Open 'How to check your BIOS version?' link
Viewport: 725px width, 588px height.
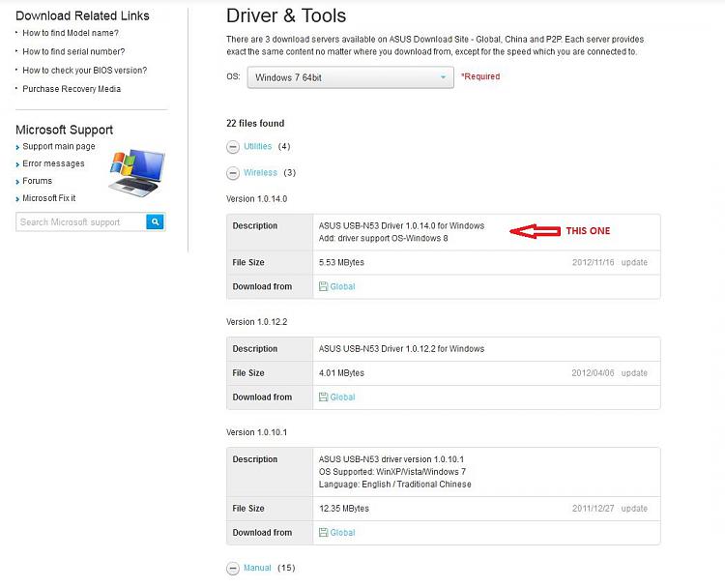85,71
